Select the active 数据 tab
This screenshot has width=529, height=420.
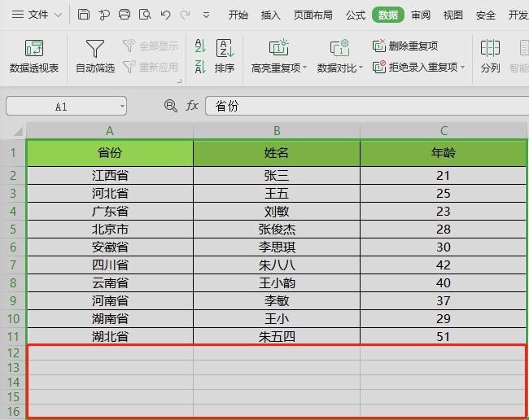tap(388, 15)
